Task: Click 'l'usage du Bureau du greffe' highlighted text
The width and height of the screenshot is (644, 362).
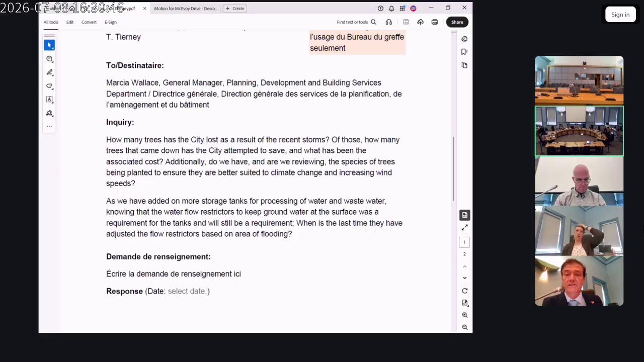Action: [357, 37]
